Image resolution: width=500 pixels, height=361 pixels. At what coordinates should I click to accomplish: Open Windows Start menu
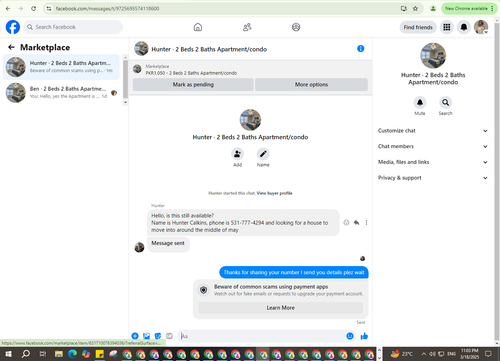8,354
